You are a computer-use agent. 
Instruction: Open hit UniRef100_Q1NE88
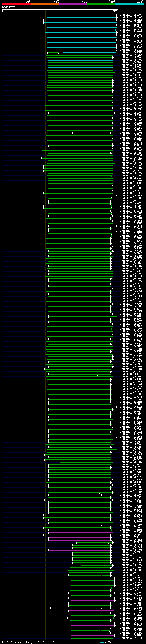pyautogui.click(x=131, y=226)
